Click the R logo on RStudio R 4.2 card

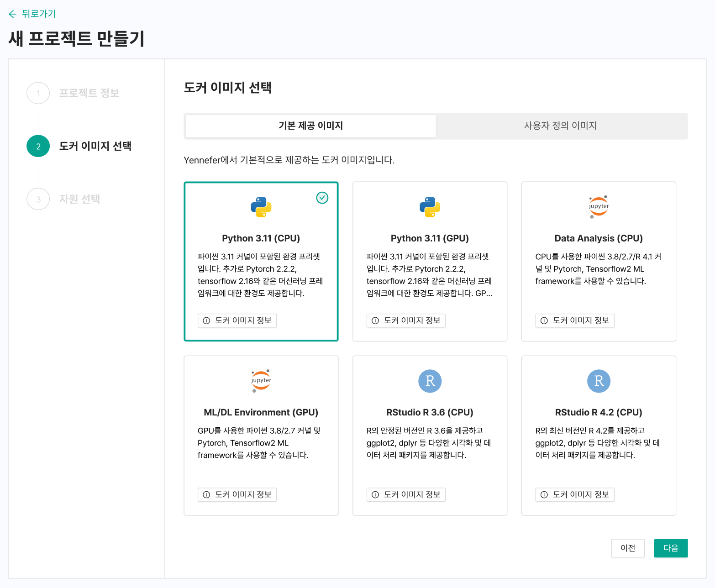[x=598, y=381]
